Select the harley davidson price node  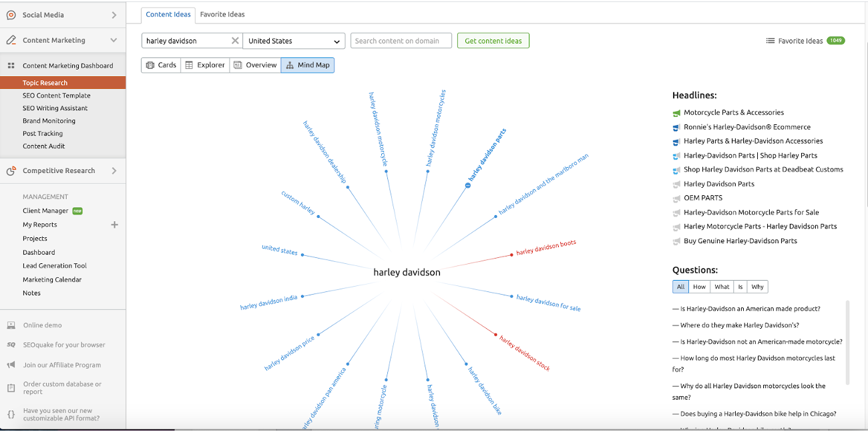[x=289, y=353]
